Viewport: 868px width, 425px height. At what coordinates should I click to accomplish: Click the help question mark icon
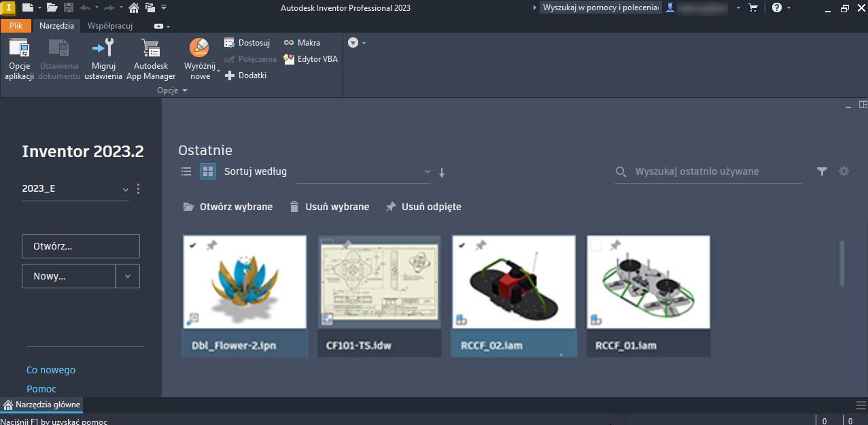click(777, 8)
